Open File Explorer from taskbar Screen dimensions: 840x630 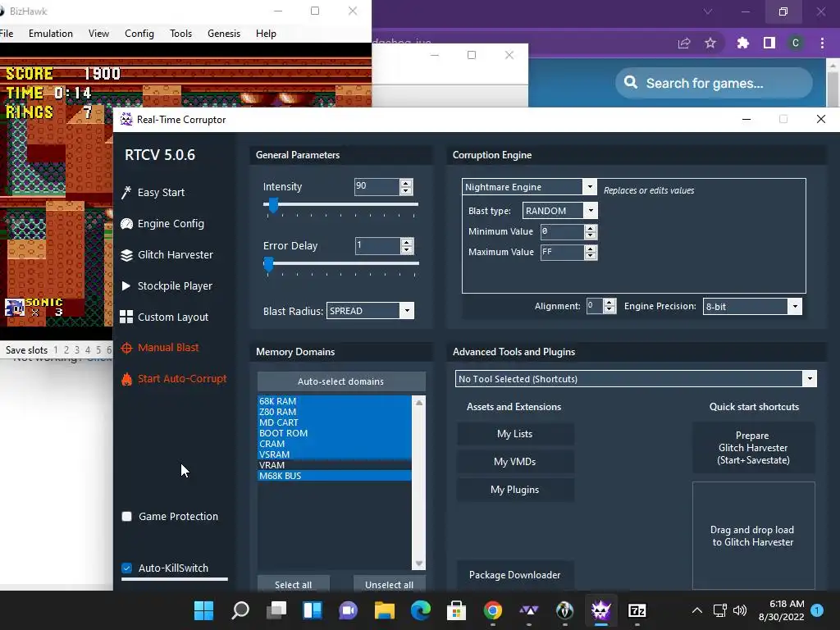coord(384,610)
